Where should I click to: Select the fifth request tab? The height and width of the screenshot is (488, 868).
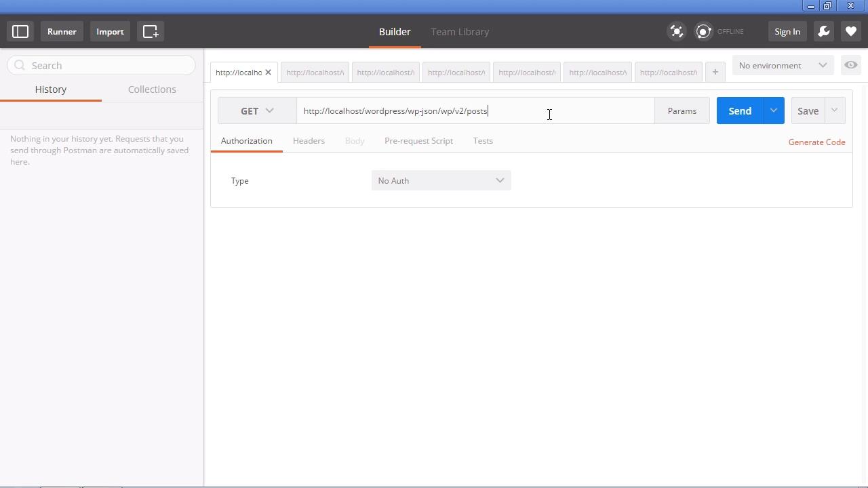tap(526, 73)
